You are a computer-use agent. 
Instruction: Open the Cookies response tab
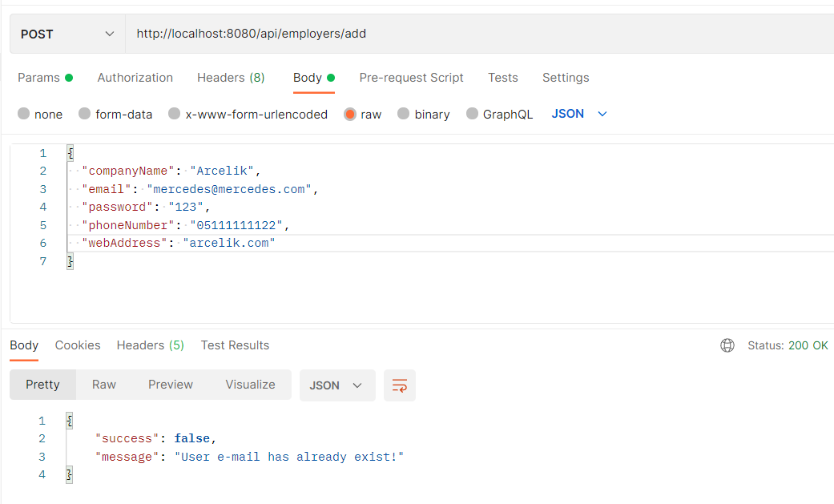tap(77, 345)
